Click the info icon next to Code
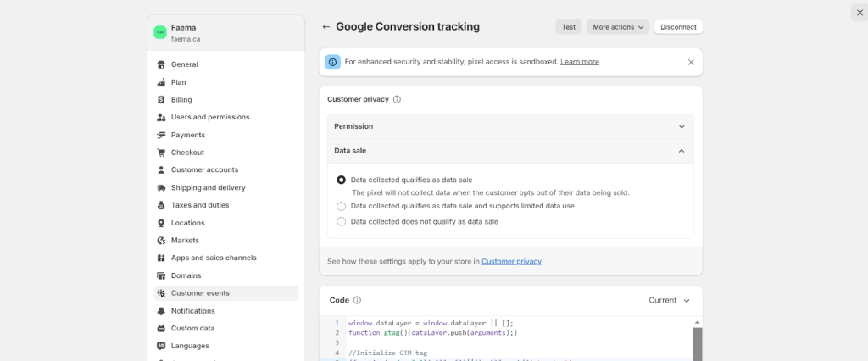The width and height of the screenshot is (868, 361). point(357,300)
